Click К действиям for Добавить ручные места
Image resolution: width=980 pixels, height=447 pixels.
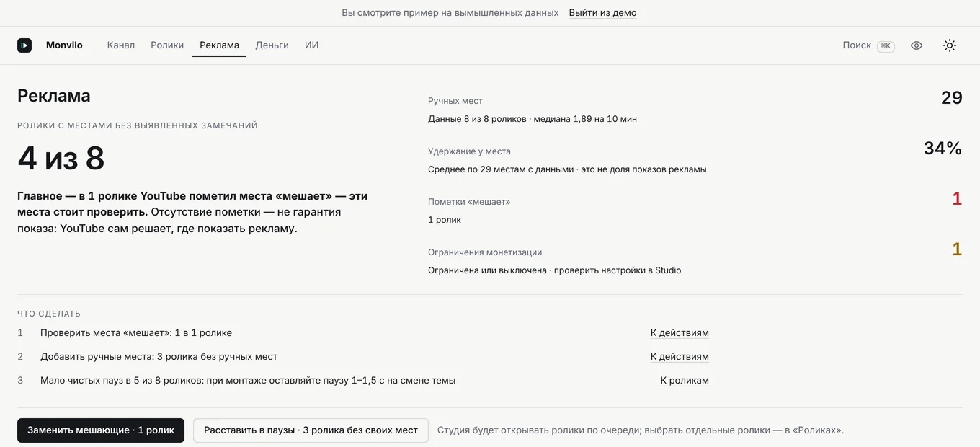[680, 357]
